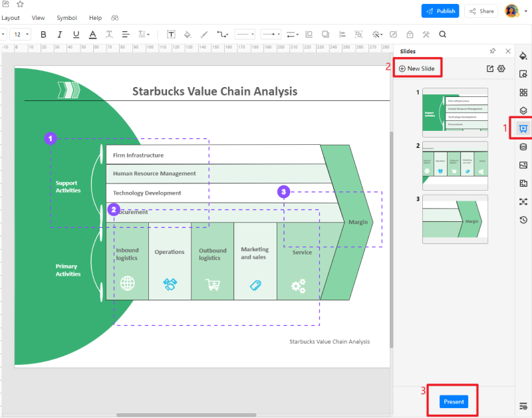The width and height of the screenshot is (532, 418).
Task: Click the edit shape icon
Action: tap(393, 35)
